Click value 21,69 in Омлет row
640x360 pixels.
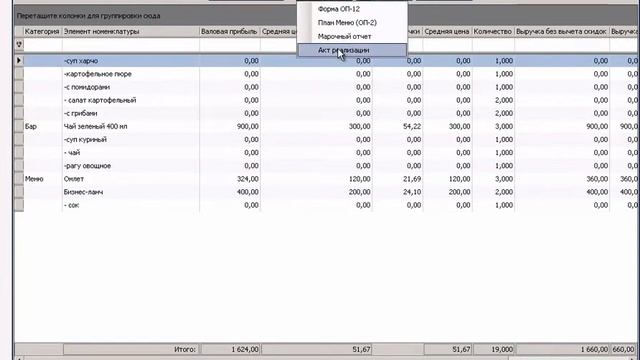click(412, 179)
